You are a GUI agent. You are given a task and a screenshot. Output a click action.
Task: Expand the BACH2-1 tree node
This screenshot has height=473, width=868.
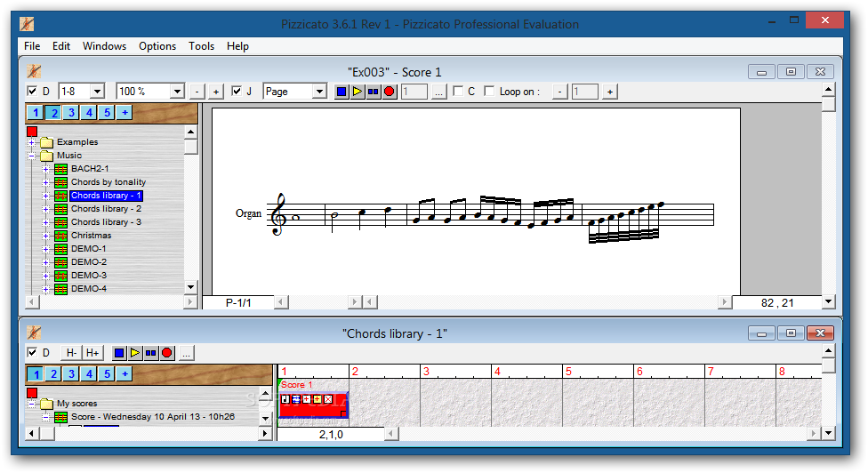pos(46,169)
